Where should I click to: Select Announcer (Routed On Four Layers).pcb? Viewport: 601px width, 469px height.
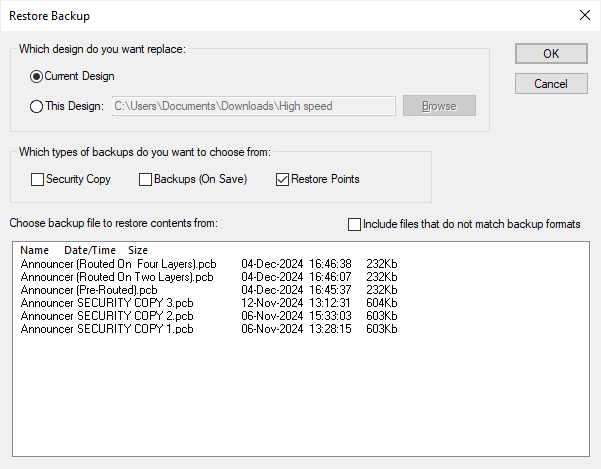coord(117,263)
